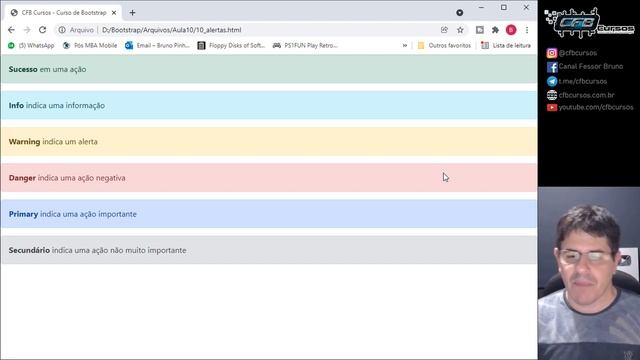Click the CFB Cursos logo
Screen dimensions: 640x360
[589, 23]
